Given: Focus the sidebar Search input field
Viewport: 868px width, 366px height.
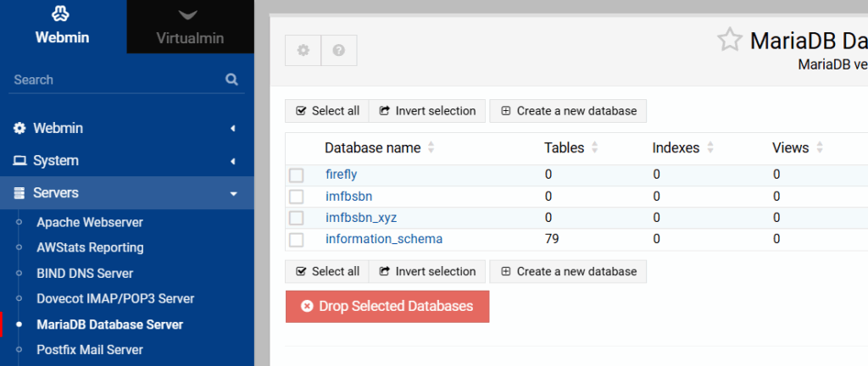Looking at the screenshot, I should click(x=114, y=80).
